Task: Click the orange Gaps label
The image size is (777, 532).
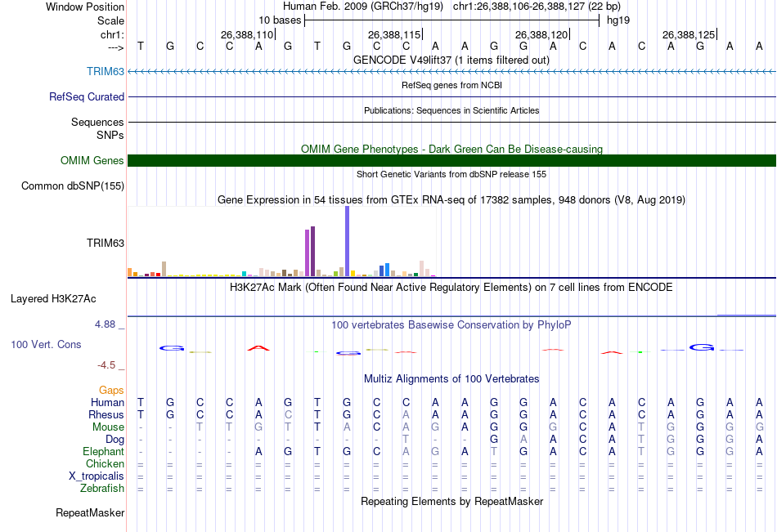Action: click(111, 391)
